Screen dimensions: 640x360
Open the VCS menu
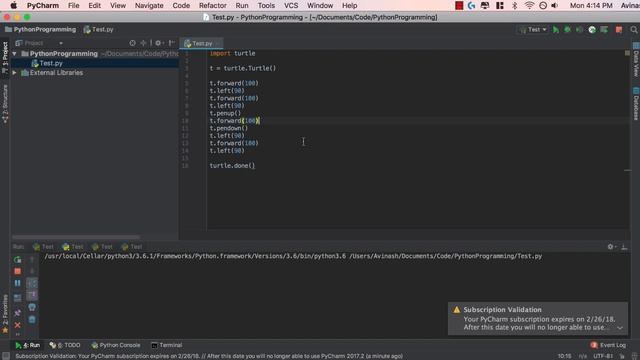[291, 6]
